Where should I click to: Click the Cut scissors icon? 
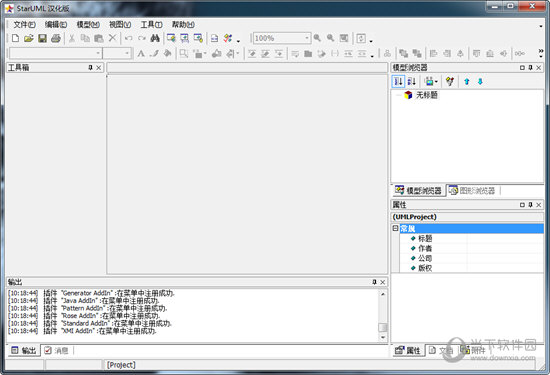coord(72,38)
